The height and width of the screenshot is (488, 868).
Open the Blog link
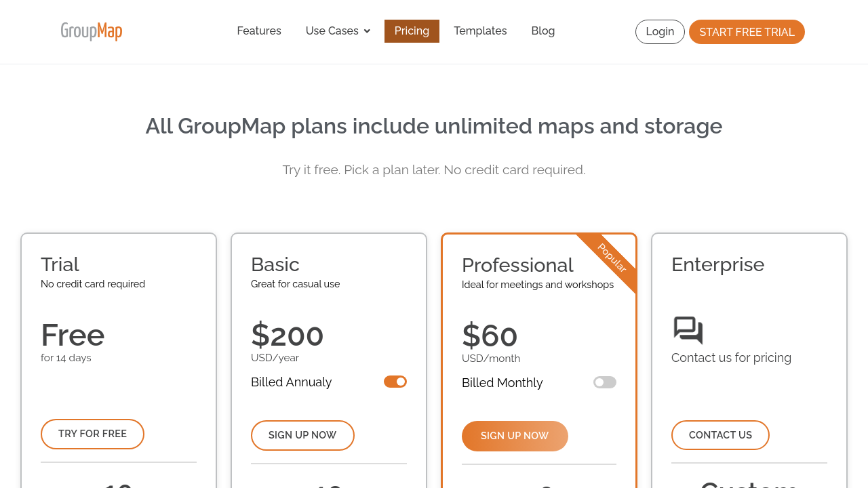click(x=542, y=31)
